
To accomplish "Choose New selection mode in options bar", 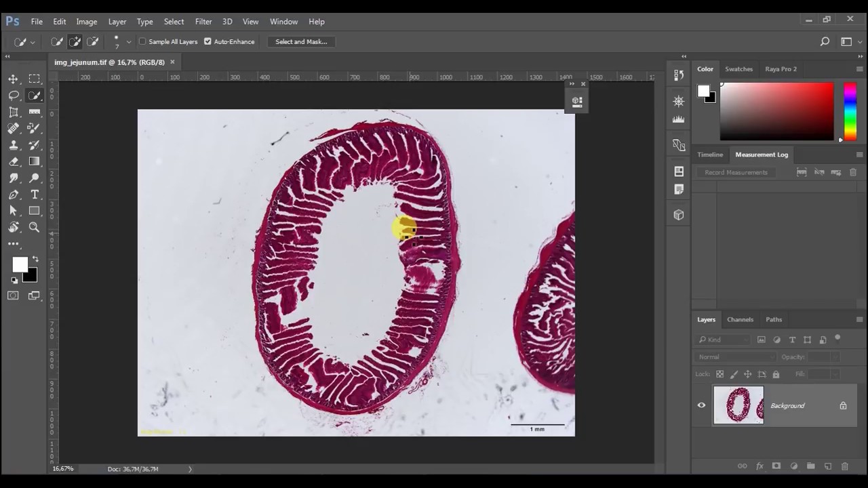I will tap(57, 41).
